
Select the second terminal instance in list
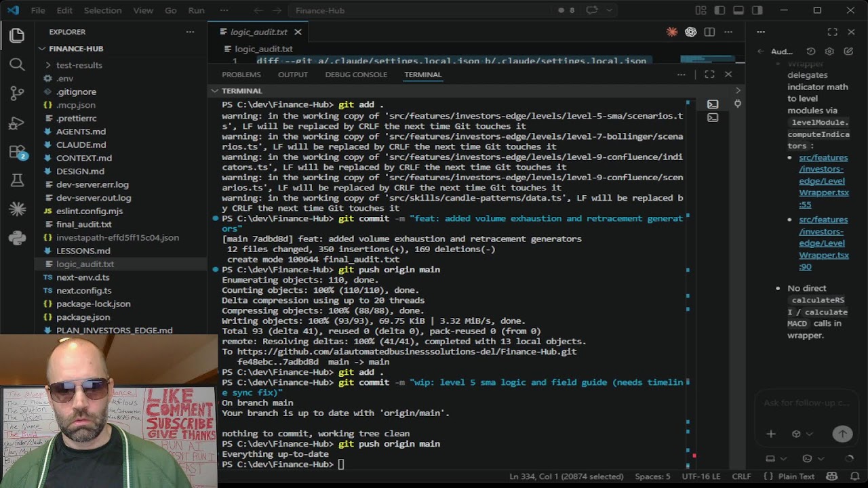coord(713,117)
